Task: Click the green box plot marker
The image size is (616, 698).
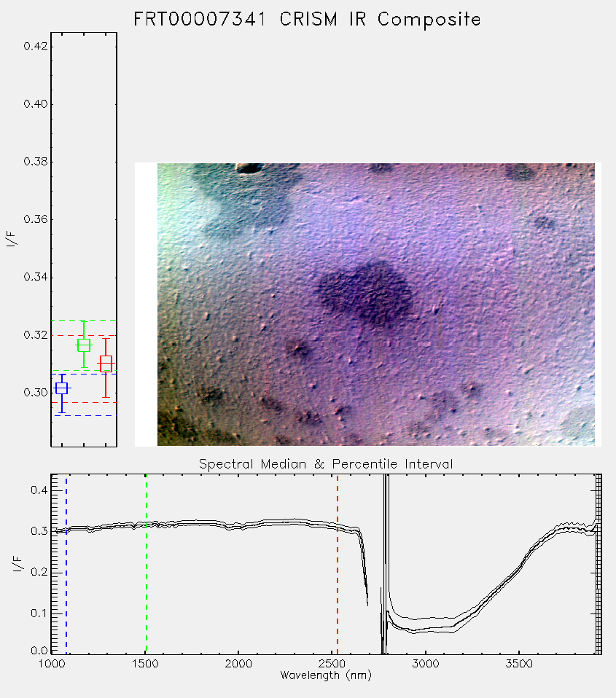Action: coord(84,345)
